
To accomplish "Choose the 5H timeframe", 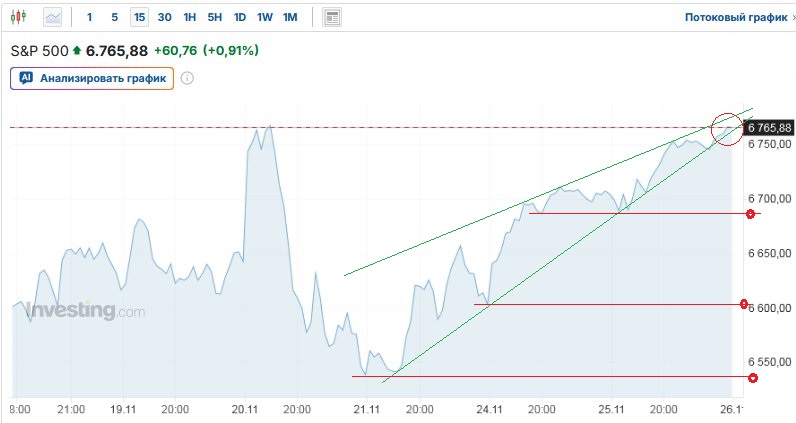I will pos(214,17).
